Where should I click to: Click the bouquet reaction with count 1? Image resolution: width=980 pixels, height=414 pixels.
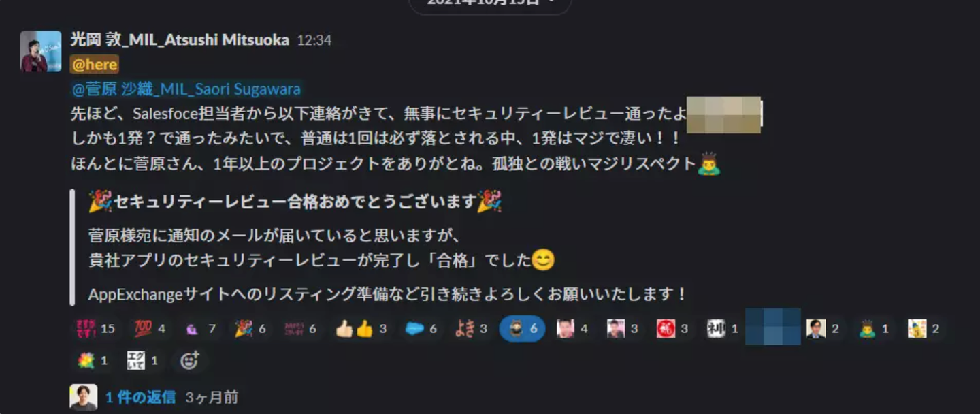pos(93,361)
